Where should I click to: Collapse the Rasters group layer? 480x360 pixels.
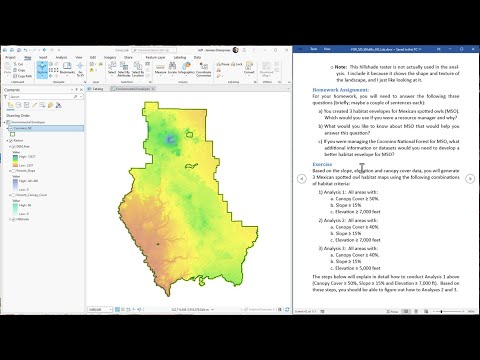click(x=7, y=141)
